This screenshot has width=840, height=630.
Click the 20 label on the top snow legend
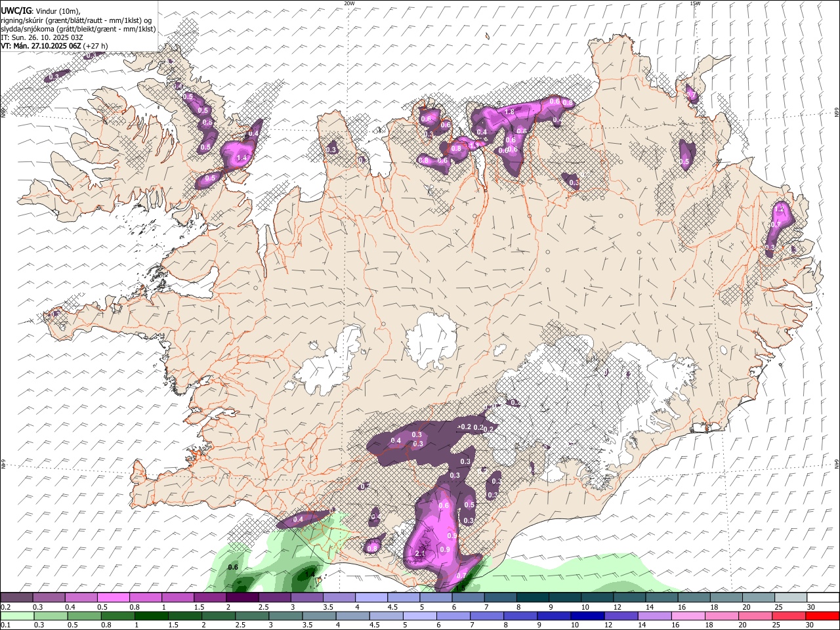coord(746,607)
